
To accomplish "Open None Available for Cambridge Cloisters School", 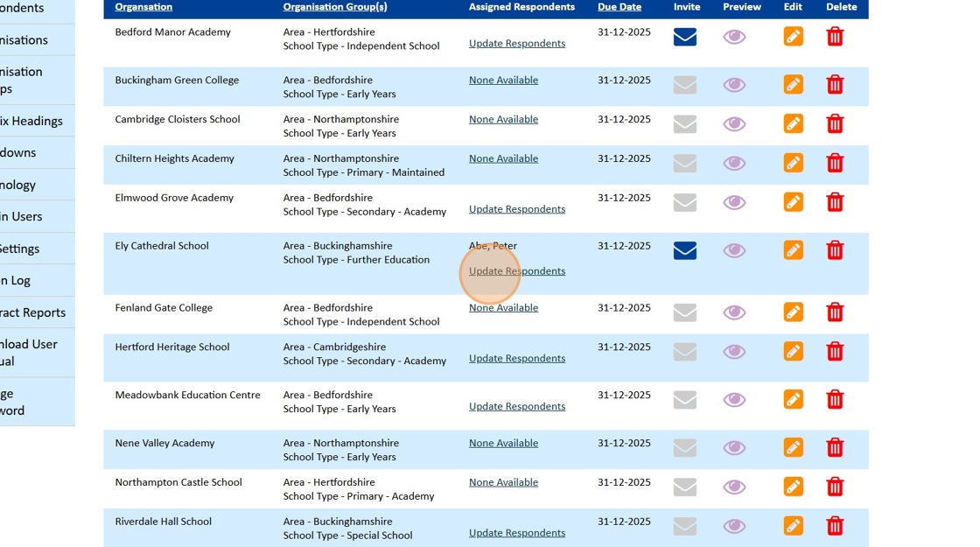I will [503, 119].
